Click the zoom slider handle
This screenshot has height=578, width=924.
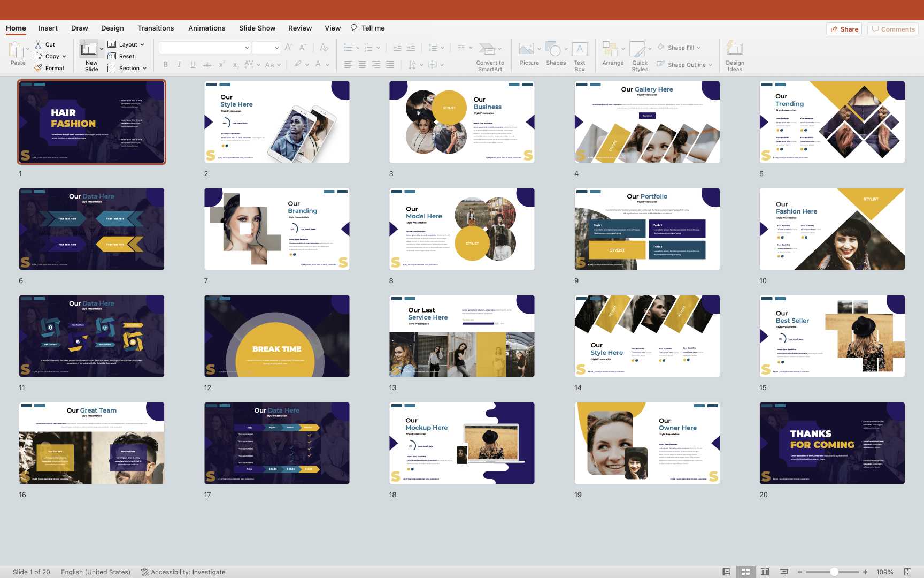coord(834,572)
